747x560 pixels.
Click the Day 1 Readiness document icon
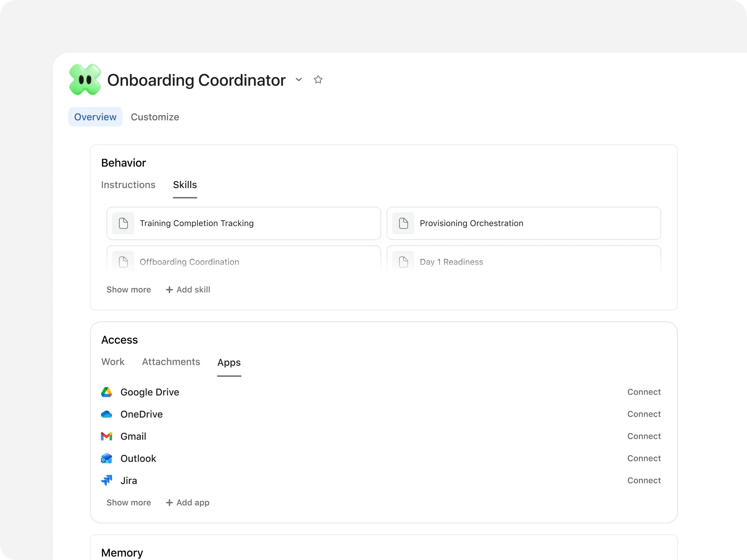click(x=404, y=262)
